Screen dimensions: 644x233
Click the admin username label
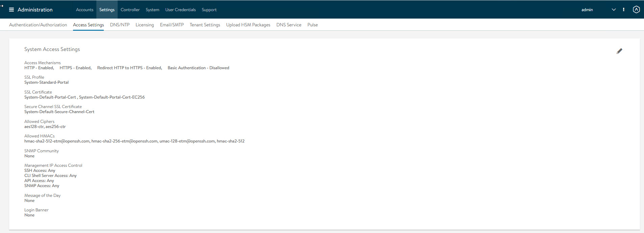coord(587,10)
